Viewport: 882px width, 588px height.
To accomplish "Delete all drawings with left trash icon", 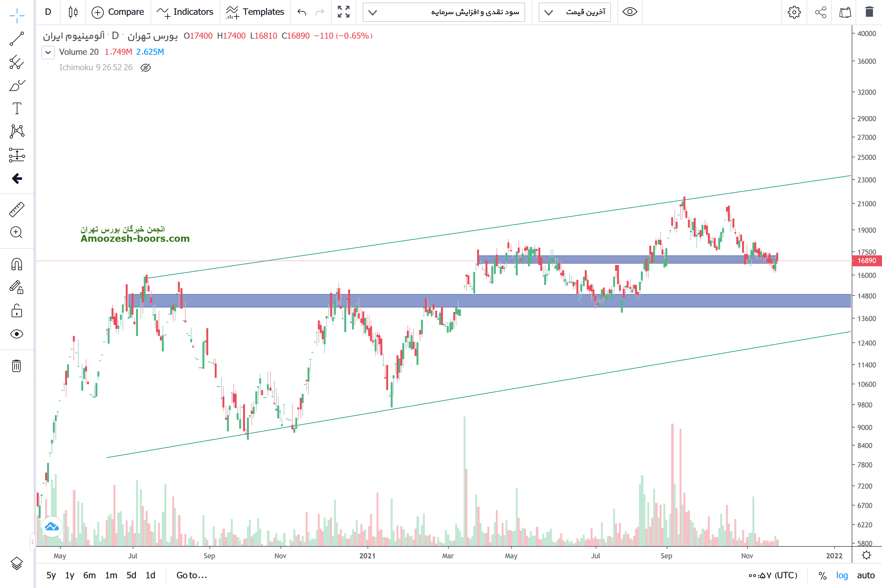I will click(16, 366).
